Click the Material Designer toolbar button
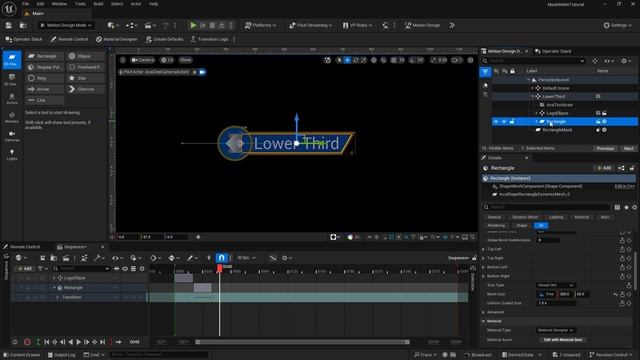 [117, 39]
